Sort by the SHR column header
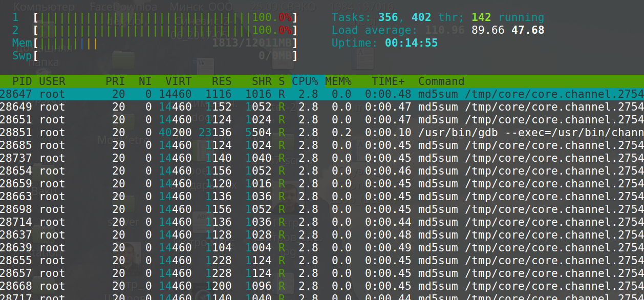Viewport: 644px width, 300px height. (262, 81)
